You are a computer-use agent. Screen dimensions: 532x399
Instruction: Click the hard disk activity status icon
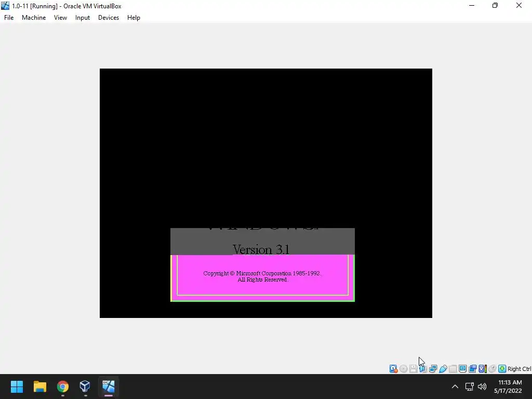tap(393, 368)
